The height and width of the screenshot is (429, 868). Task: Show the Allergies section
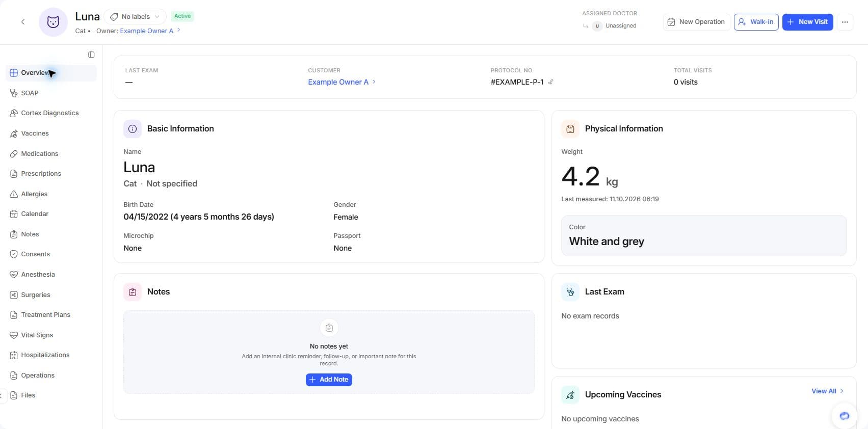click(x=51, y=194)
